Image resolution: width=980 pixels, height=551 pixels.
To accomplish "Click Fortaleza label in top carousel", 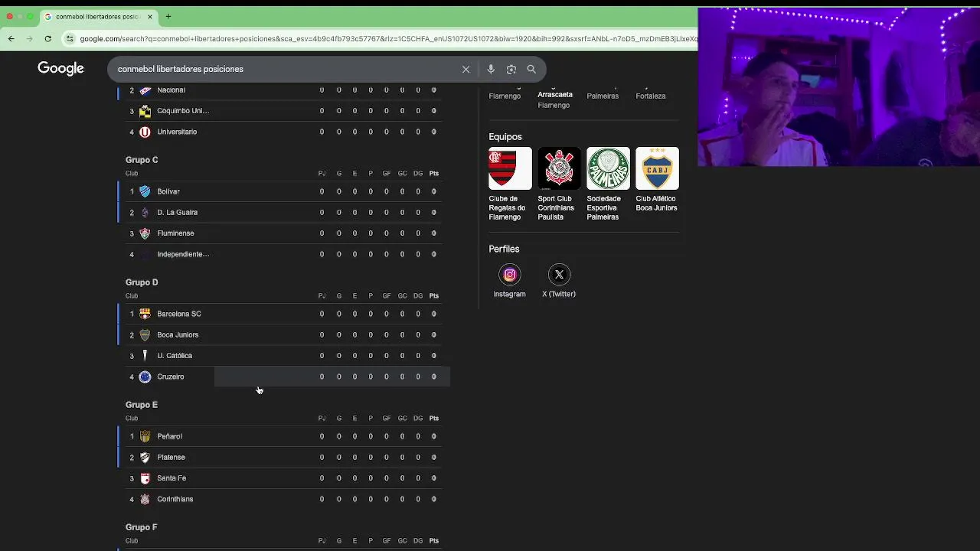I will click(x=651, y=96).
